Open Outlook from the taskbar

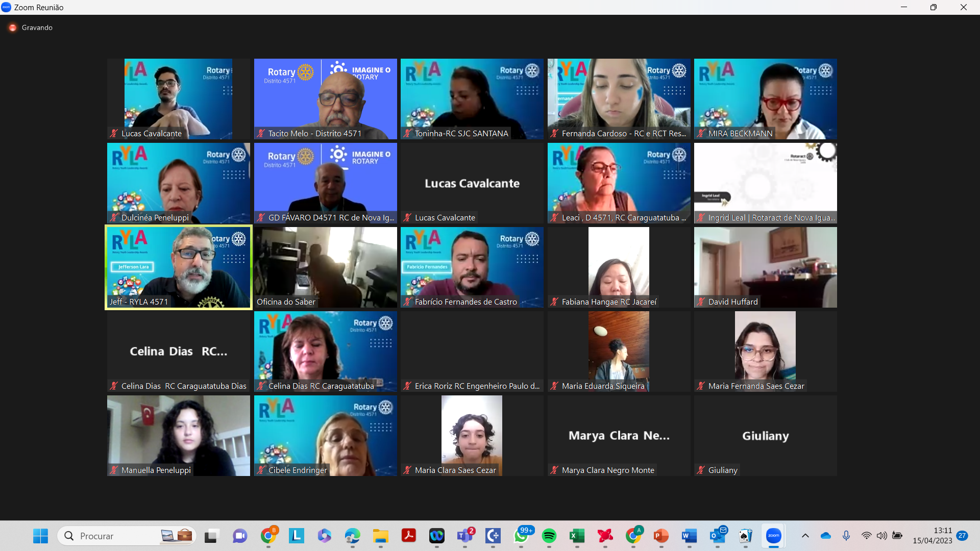[717, 536]
